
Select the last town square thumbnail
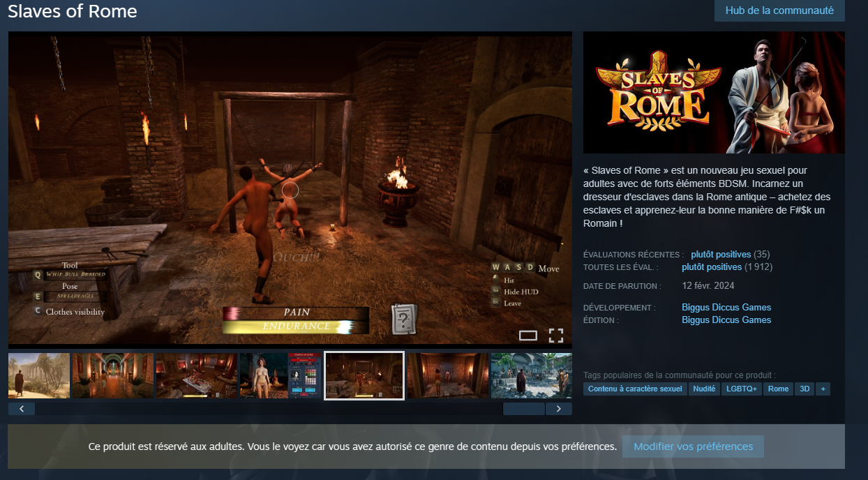coord(532,375)
